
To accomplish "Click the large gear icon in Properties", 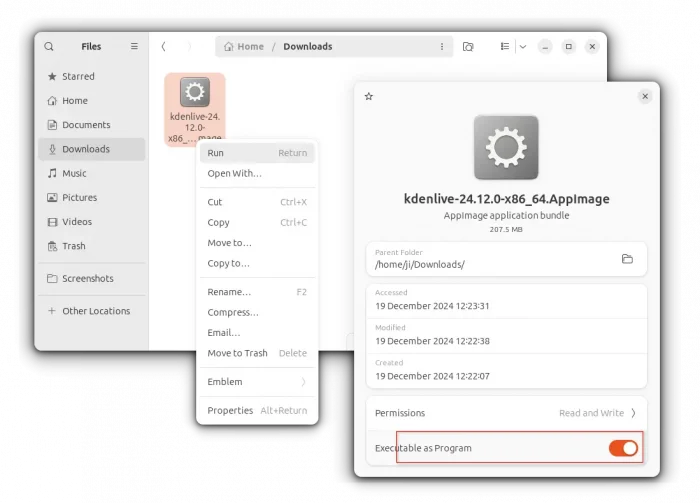I will 506,147.
